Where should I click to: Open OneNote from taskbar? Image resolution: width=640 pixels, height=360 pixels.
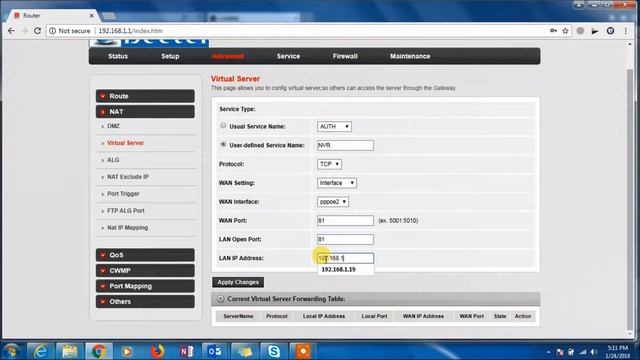(186, 351)
